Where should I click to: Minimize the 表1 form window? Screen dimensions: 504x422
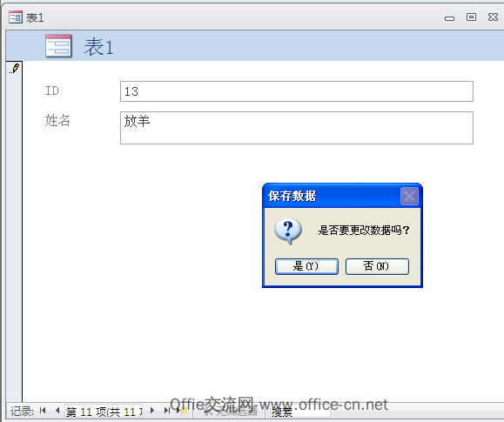click(x=449, y=18)
